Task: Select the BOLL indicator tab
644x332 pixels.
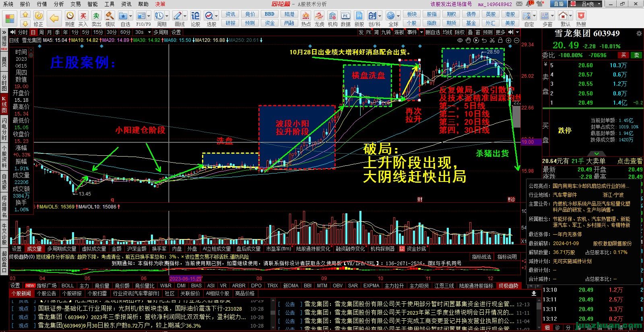Action: coord(68,285)
